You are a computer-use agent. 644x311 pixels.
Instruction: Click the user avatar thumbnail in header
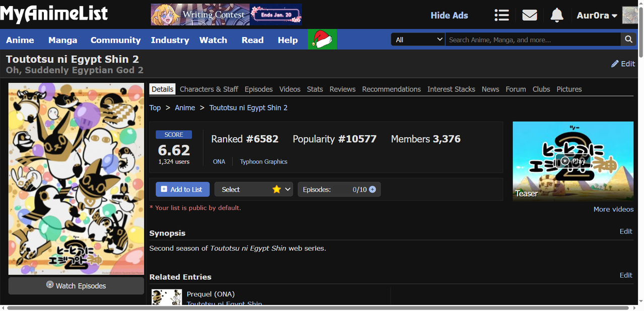(630, 15)
